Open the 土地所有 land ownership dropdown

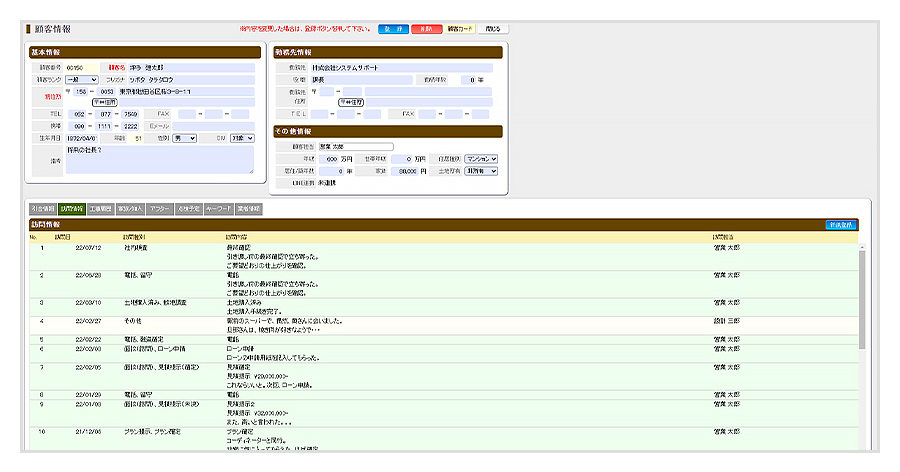point(481,171)
